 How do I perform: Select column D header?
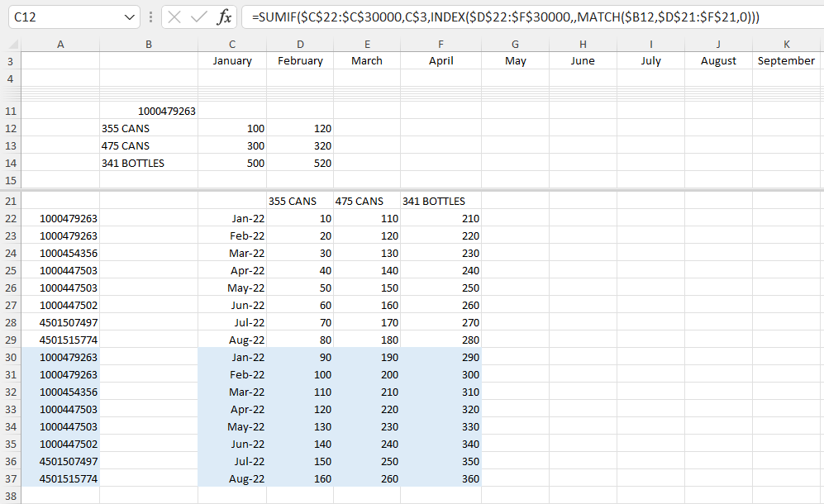[300, 45]
